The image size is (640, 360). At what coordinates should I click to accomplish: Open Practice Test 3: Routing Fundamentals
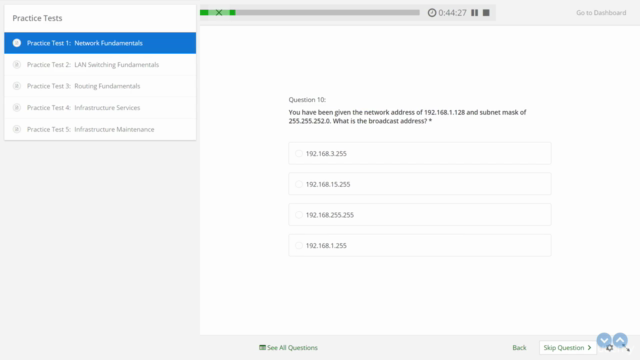[x=100, y=86]
